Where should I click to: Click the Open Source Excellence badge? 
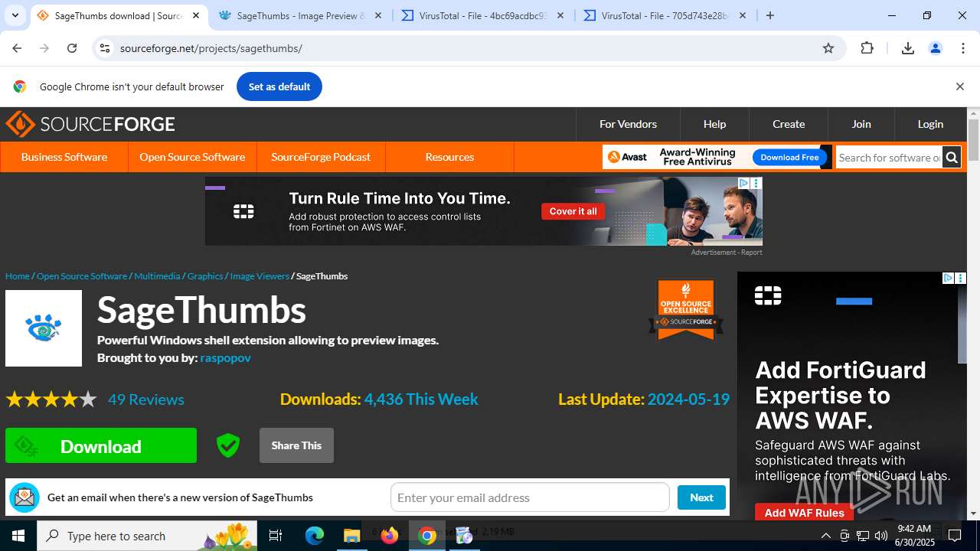[x=686, y=309]
